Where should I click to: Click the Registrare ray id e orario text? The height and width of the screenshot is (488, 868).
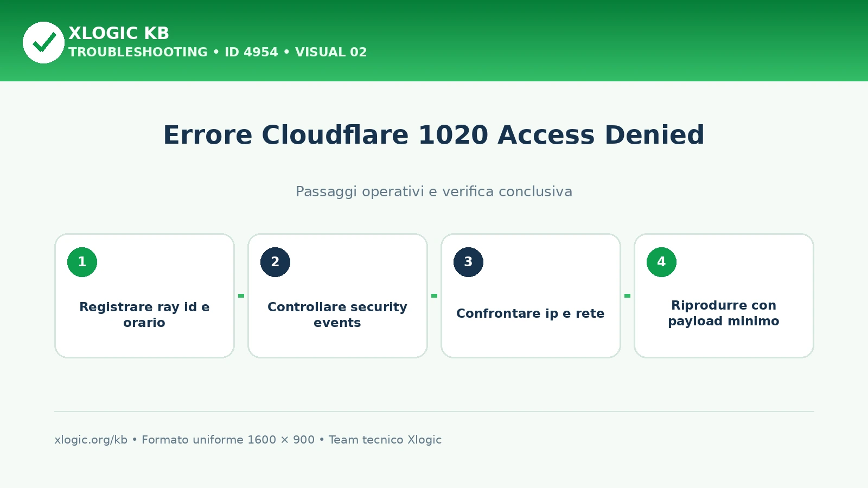pos(144,314)
